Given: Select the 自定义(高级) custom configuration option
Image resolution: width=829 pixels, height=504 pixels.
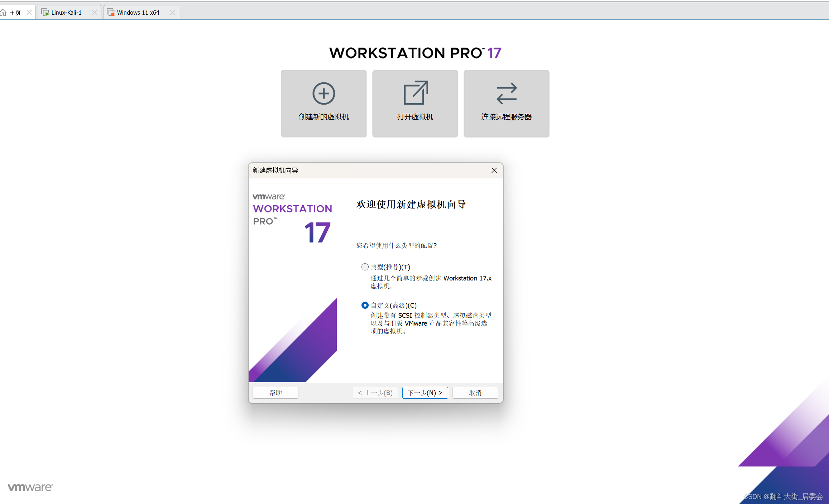Looking at the screenshot, I should point(365,305).
